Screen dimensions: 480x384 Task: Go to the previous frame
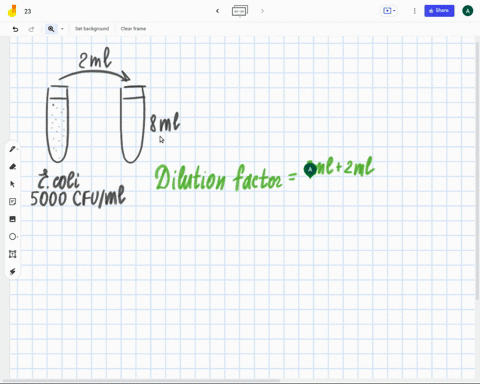click(x=217, y=11)
